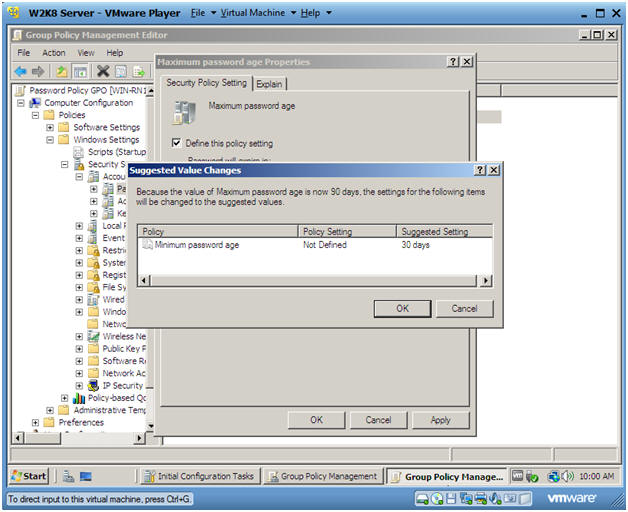Open the VMware Player File dropdown menu
The width and height of the screenshot is (628, 512).
(x=203, y=13)
